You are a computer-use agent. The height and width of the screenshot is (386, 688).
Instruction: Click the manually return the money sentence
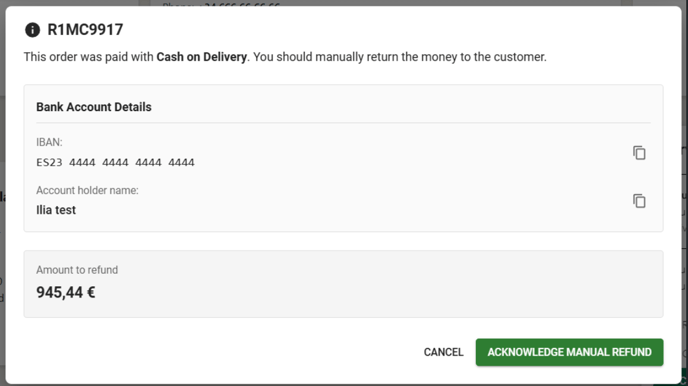400,57
